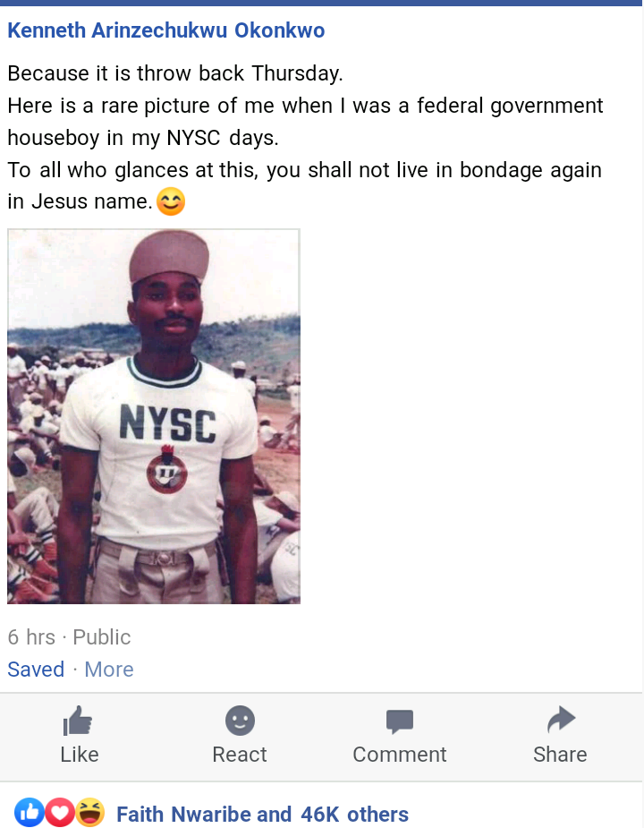Click the laughing haha reaction icon
This screenshot has height=828, width=644.
(89, 812)
